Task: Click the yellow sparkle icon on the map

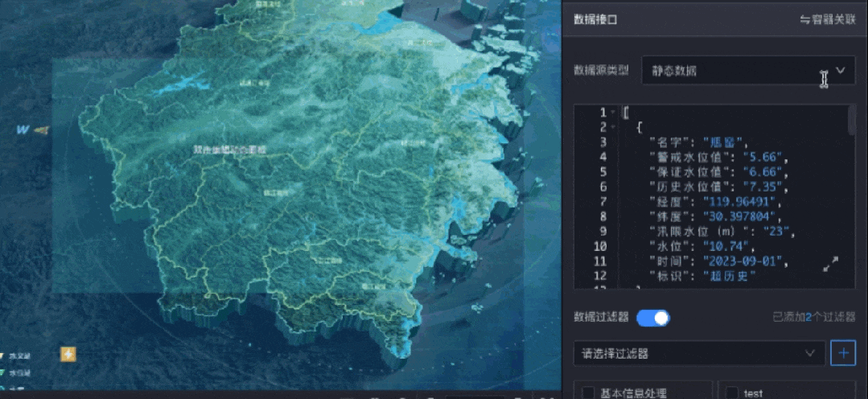Action: point(68,355)
